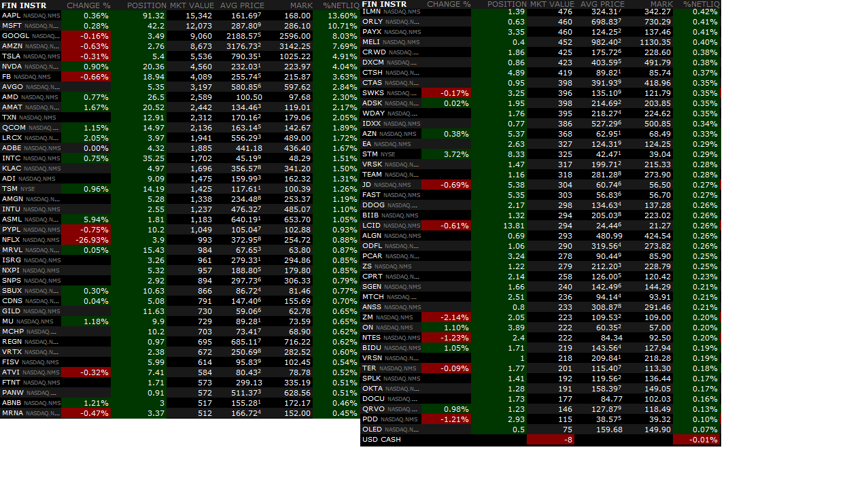Click MELI's mark price 1130.35

click(650, 41)
